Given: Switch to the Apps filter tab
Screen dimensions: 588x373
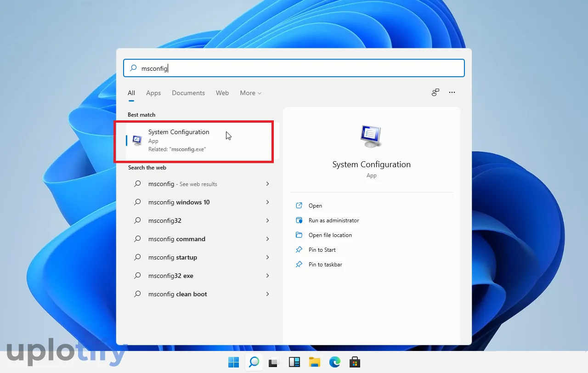Looking at the screenshot, I should pyautogui.click(x=153, y=93).
